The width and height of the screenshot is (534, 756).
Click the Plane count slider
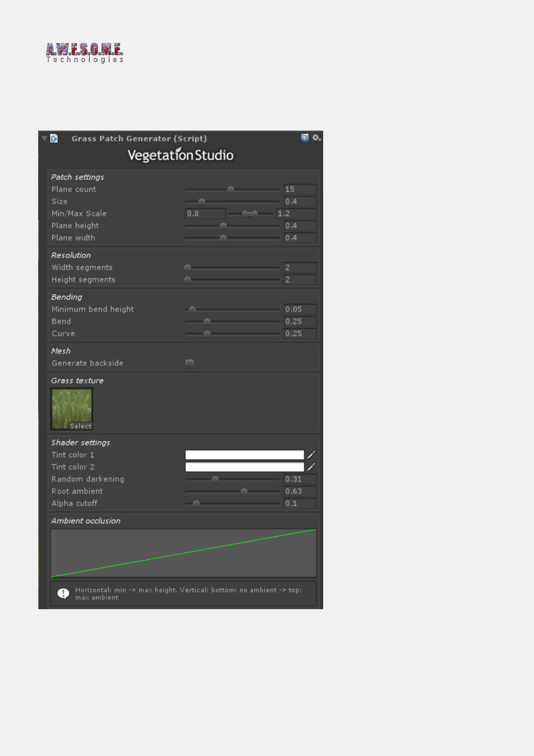click(x=232, y=189)
